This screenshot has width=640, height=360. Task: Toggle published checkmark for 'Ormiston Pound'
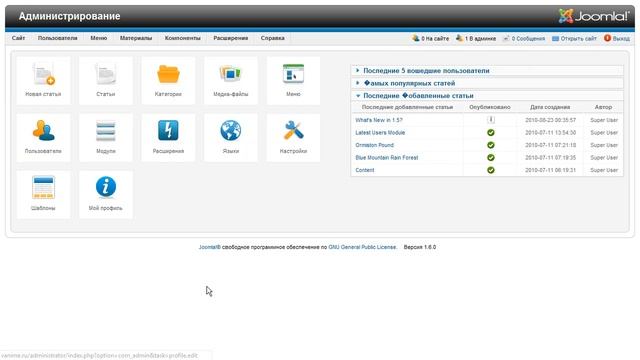pos(491,145)
